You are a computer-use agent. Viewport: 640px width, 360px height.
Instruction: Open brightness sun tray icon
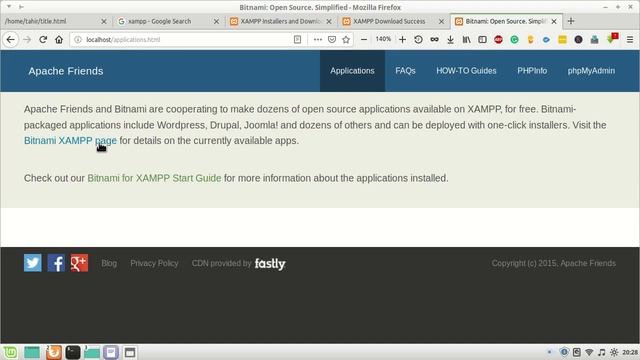[x=614, y=352]
